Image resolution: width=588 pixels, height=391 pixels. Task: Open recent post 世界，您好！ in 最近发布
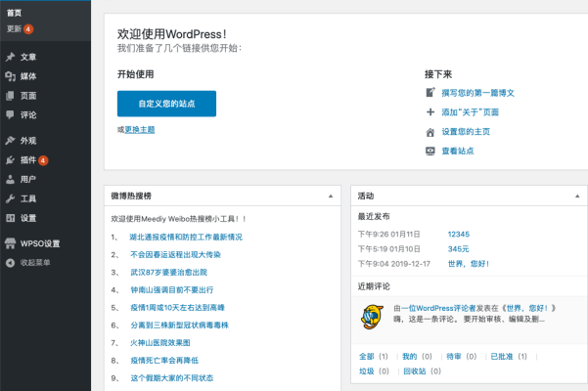coord(469,264)
